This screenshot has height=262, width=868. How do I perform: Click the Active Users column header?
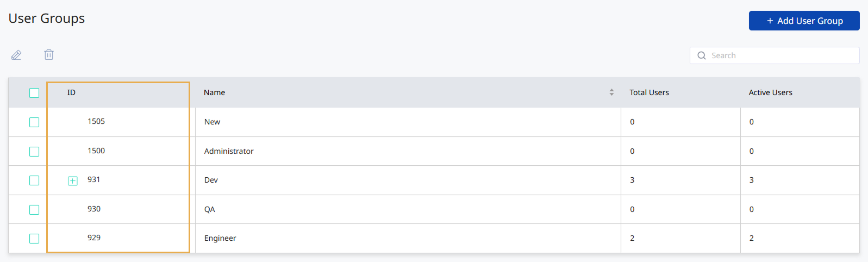[x=770, y=92]
